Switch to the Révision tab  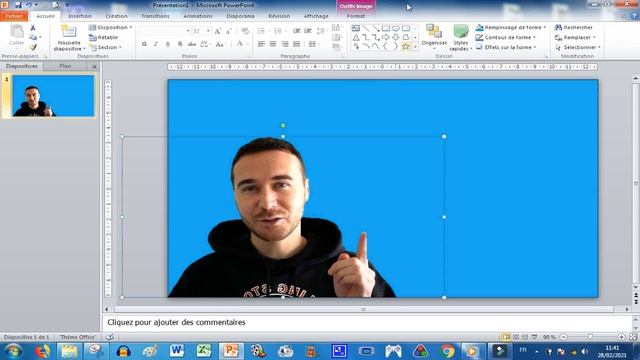[x=279, y=16]
